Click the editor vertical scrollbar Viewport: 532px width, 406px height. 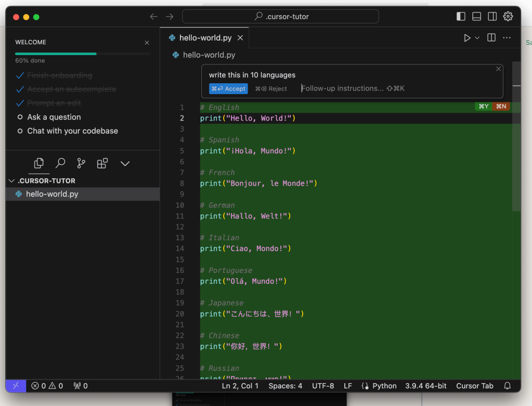pos(516,136)
